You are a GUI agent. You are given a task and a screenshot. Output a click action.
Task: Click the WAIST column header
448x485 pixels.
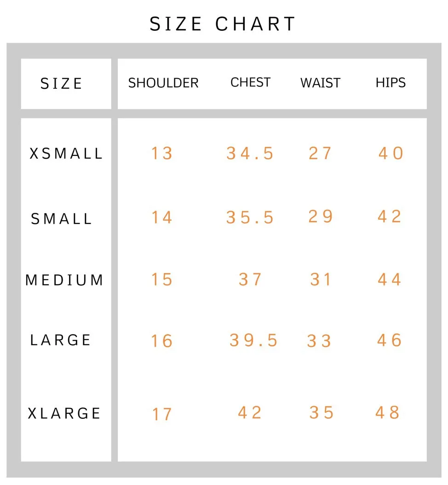[x=320, y=83]
